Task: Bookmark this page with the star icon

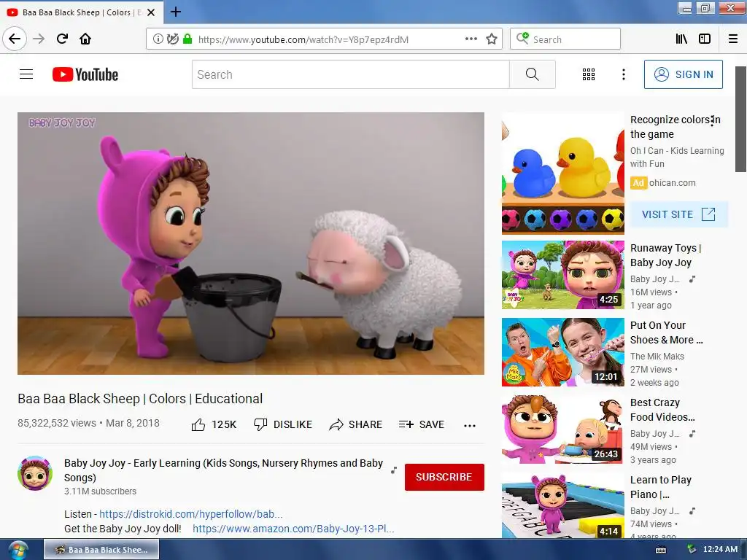Action: [x=492, y=39]
